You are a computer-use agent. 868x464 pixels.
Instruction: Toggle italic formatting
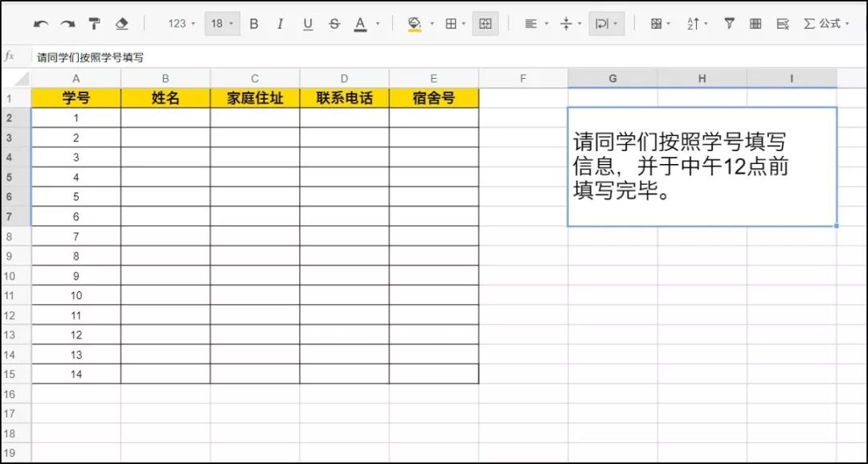[x=280, y=23]
